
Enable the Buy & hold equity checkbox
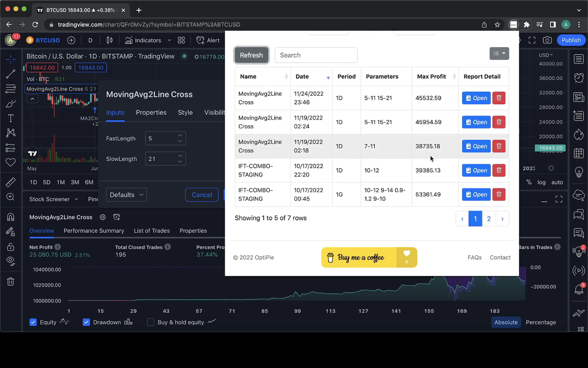(x=151, y=322)
